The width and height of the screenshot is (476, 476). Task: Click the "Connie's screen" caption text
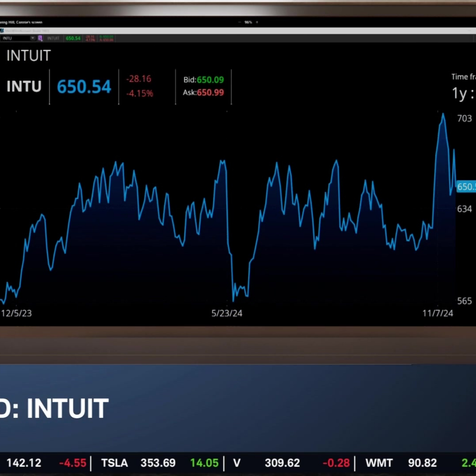[29, 22]
